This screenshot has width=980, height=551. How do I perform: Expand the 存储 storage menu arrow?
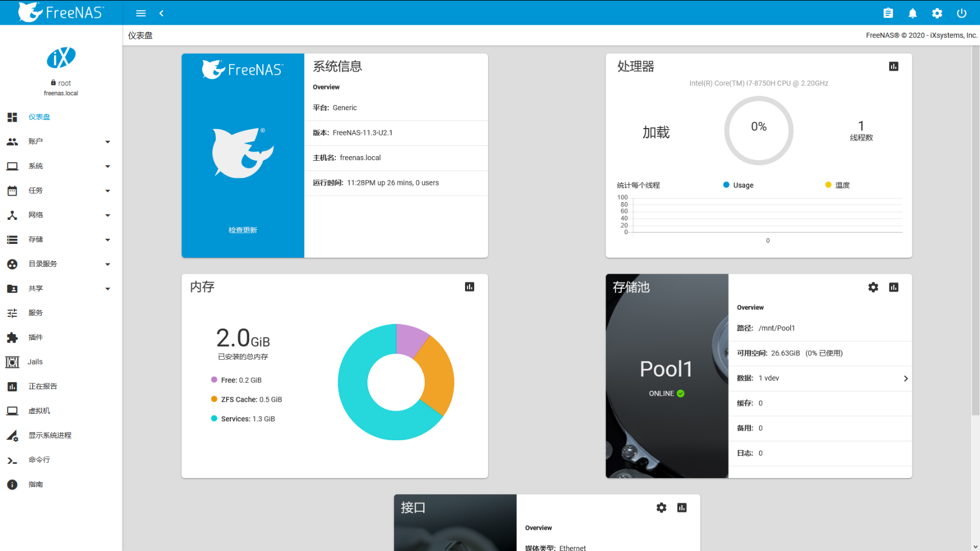tap(107, 240)
